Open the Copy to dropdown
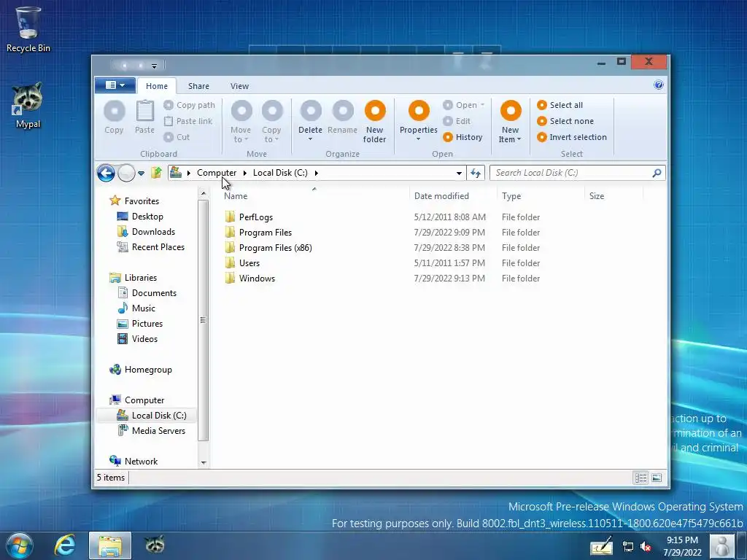 point(271,122)
